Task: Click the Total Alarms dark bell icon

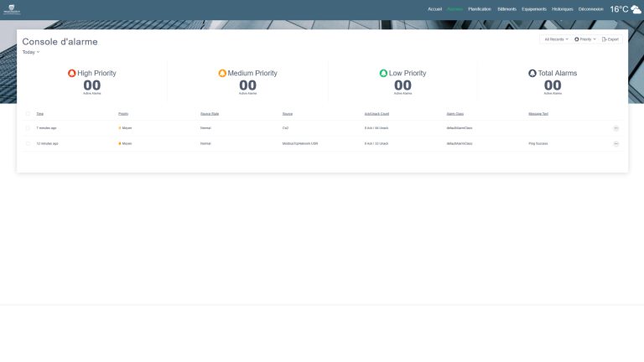Action: 532,73
